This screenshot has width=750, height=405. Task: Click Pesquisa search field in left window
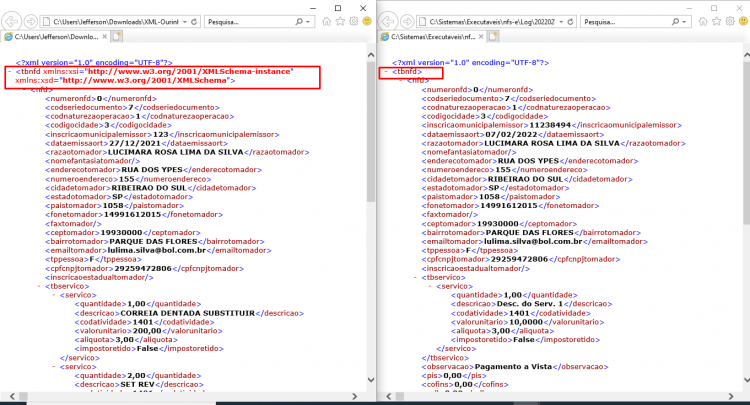click(249, 22)
